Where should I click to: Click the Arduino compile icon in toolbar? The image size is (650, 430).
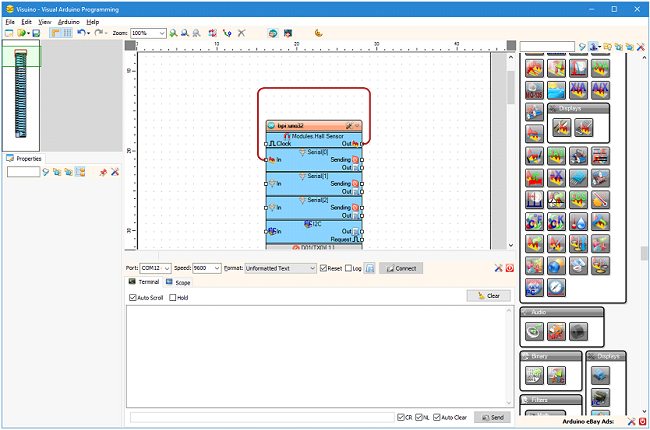(273, 33)
